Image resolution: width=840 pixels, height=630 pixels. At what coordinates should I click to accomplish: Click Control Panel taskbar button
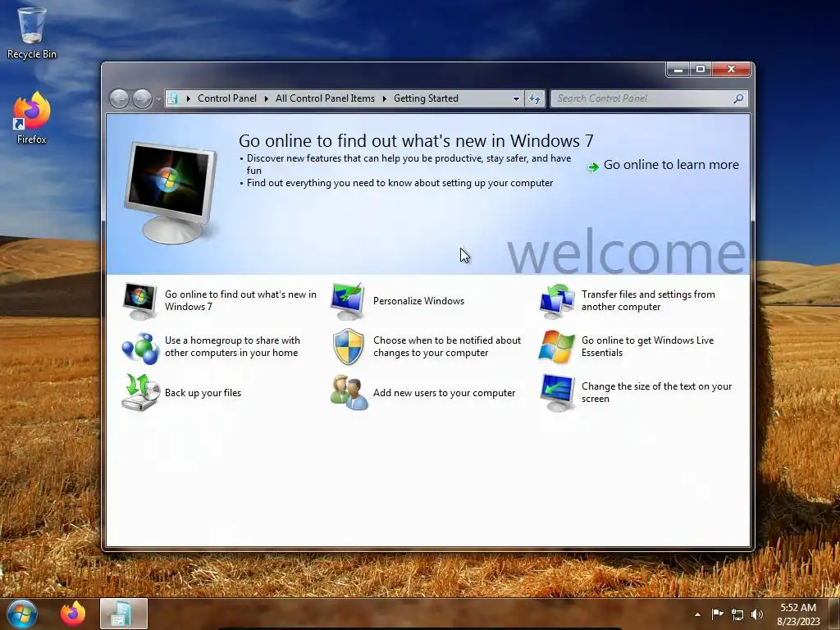pos(123,614)
